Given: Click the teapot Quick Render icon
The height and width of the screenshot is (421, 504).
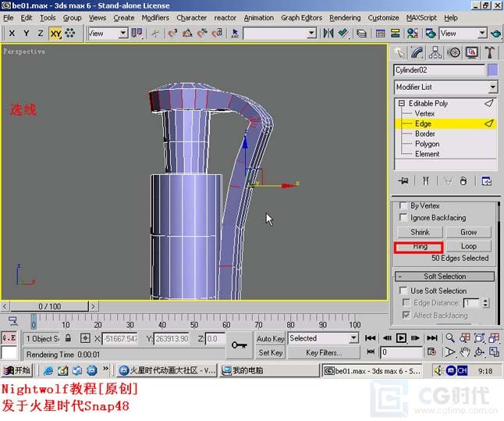Looking at the screenshot, I should pos(496,33).
